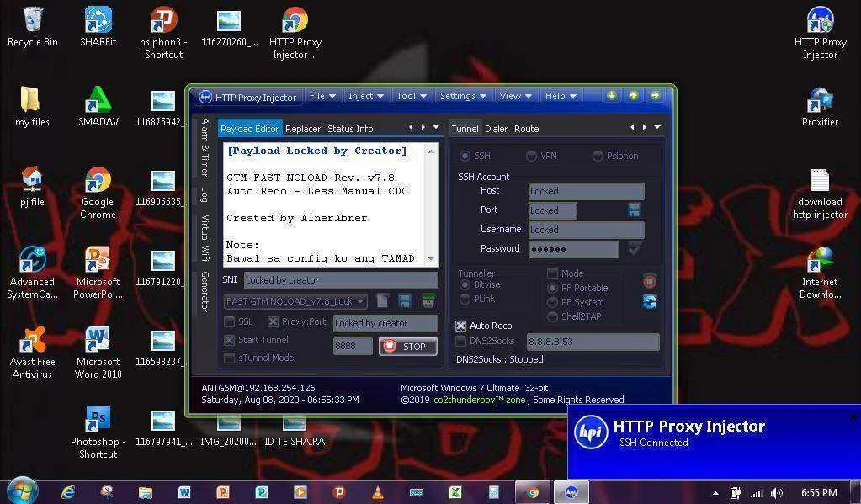
Task: Select the VPN radio button
Action: coord(531,156)
